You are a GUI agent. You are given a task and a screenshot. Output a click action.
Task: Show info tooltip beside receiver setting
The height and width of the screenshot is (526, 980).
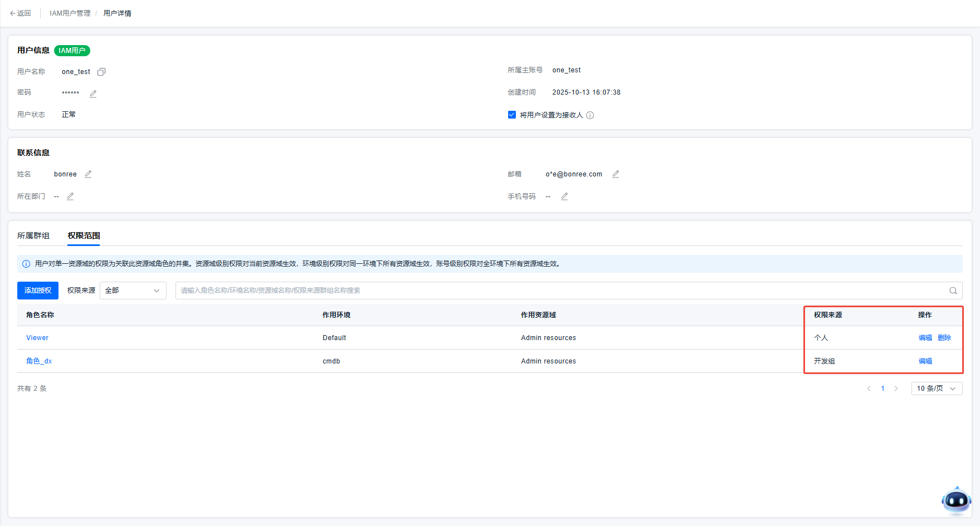pos(590,115)
